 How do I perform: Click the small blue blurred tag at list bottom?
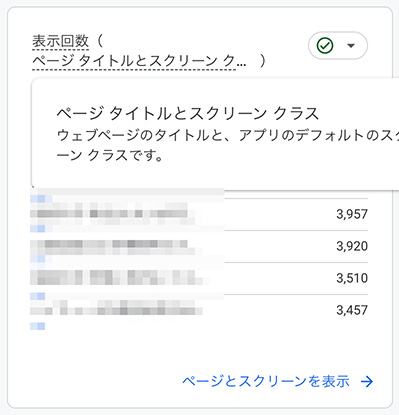[x=38, y=326]
